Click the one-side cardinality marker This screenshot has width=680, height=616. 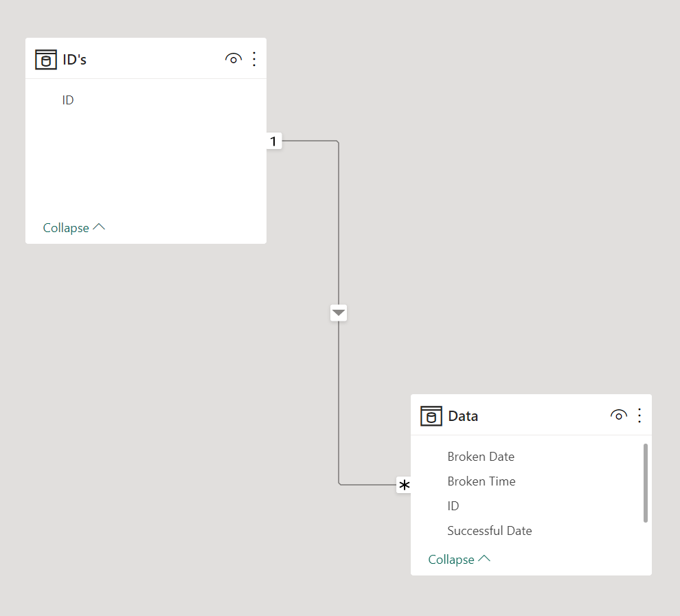(x=273, y=141)
